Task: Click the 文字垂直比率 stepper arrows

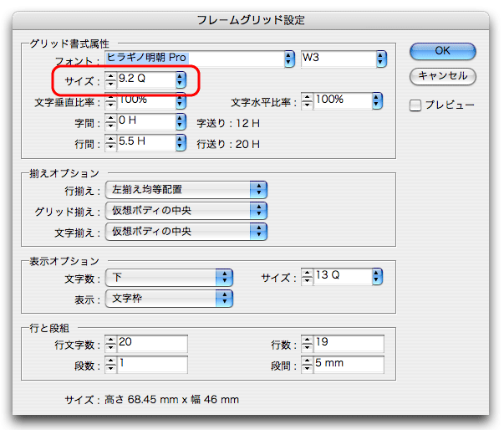Action: (x=110, y=102)
